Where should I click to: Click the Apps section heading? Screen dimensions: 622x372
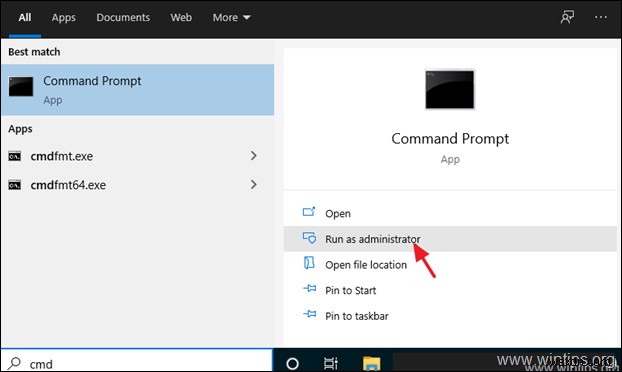click(20, 129)
